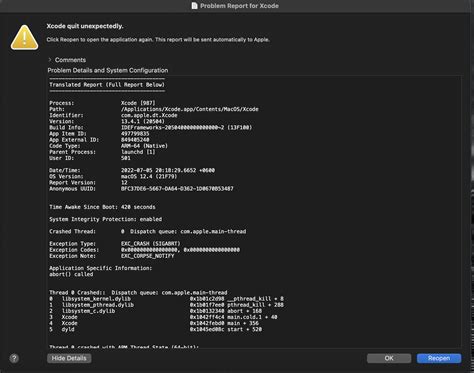
Task: Select the 'Thread 0 Crashed::' header line
Action: pyautogui.click(x=138, y=293)
